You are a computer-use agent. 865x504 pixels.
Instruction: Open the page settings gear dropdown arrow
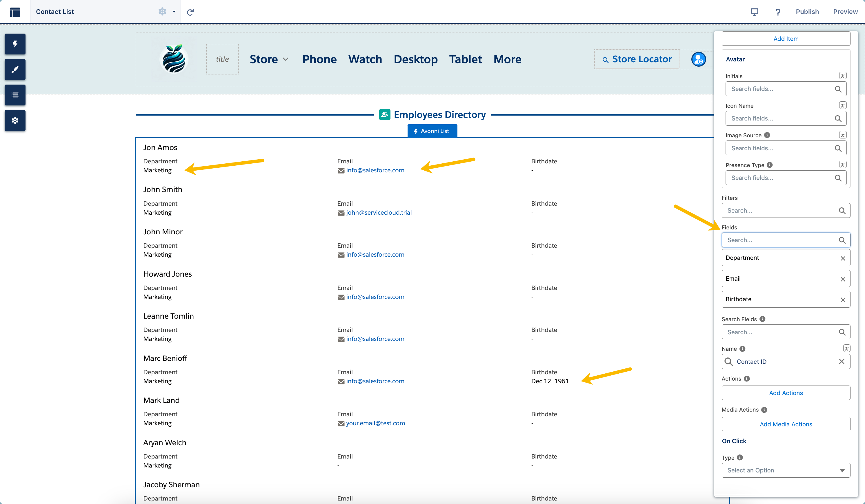pyautogui.click(x=174, y=12)
